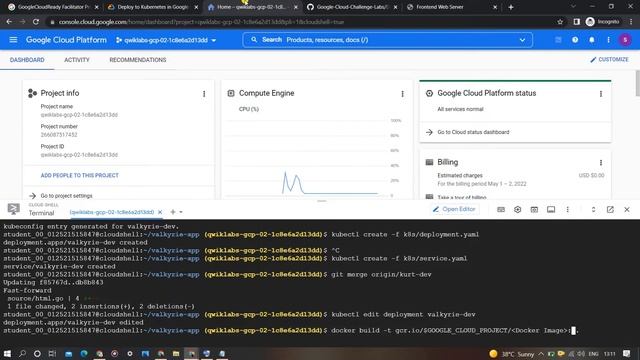Select the Cloud Shell project terminal tab
This screenshot has width=640, height=360.
(x=111, y=212)
